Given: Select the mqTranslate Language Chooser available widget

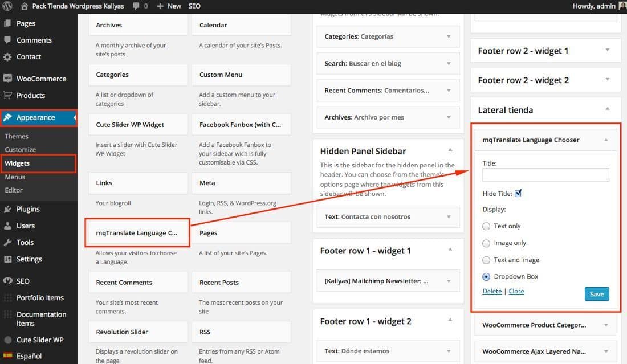Looking at the screenshot, I should point(137,233).
